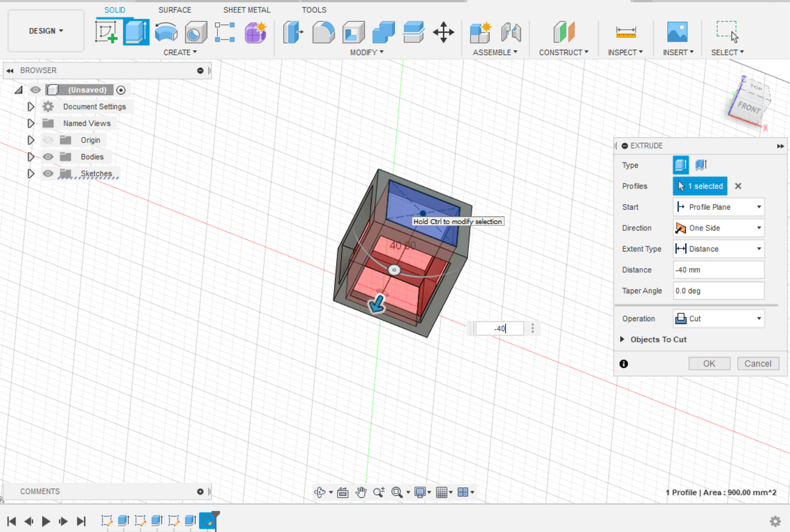Click the Move/Copy arrows icon
Image resolution: width=790 pixels, height=532 pixels.
click(443, 32)
